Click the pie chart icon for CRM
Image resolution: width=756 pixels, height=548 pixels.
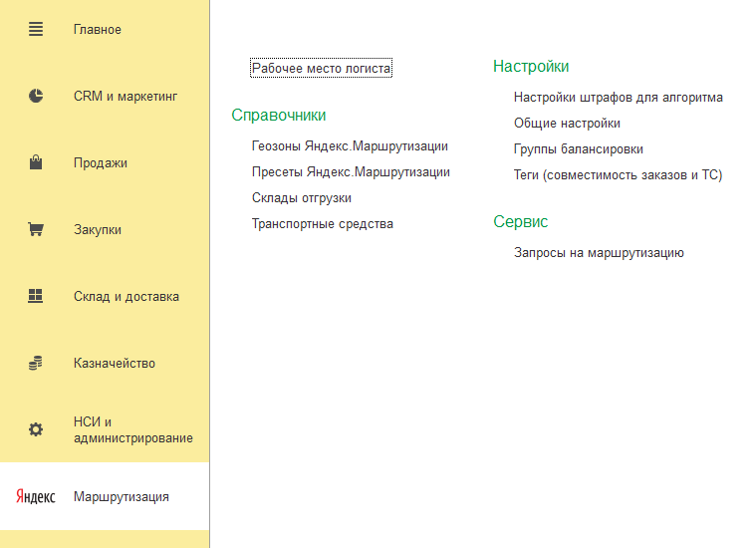[x=36, y=97]
